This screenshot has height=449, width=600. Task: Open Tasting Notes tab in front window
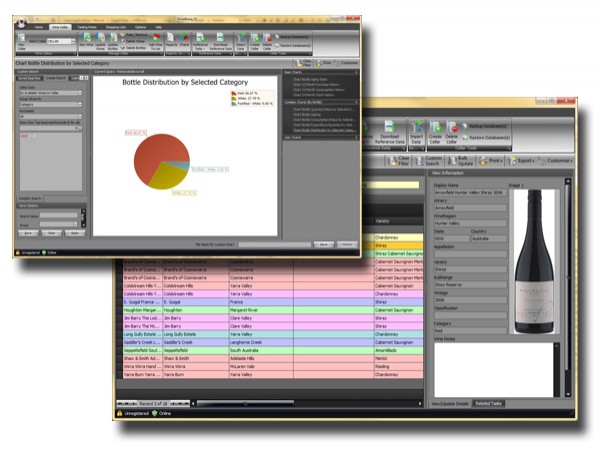[x=87, y=27]
